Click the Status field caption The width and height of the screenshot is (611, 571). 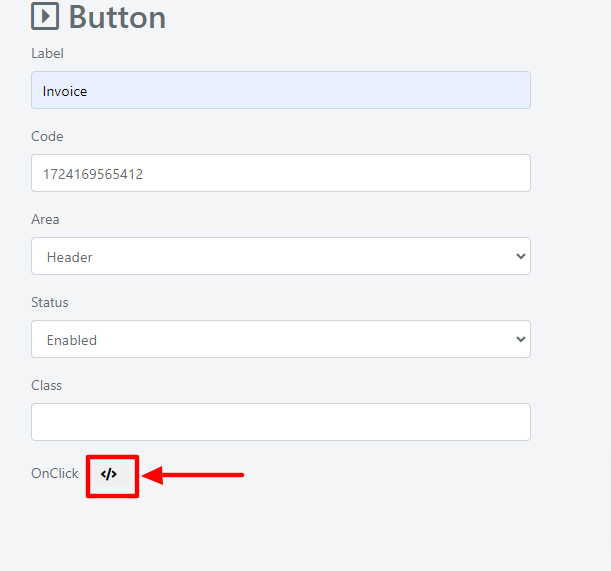pyautogui.click(x=50, y=302)
